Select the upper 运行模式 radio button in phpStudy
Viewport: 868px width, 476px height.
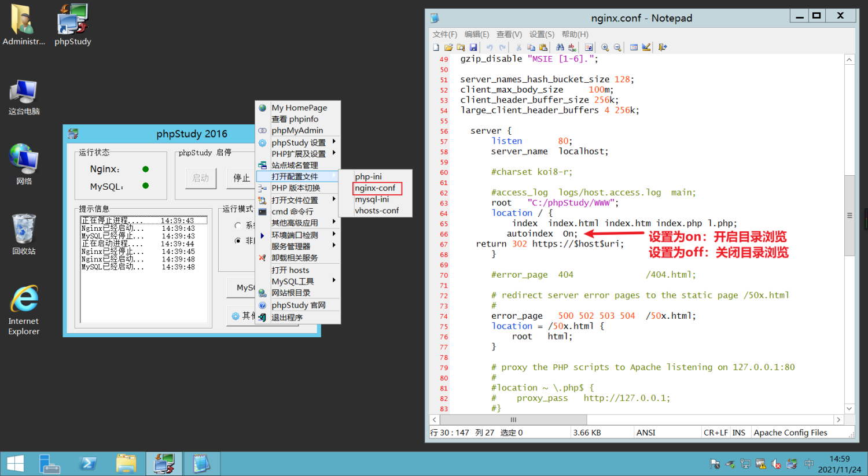coord(238,226)
